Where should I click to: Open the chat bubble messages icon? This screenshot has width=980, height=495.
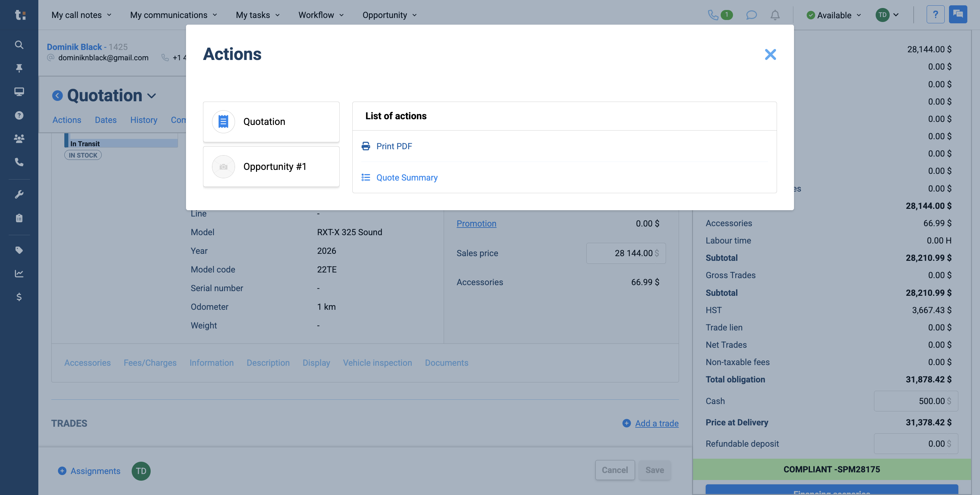pyautogui.click(x=751, y=15)
